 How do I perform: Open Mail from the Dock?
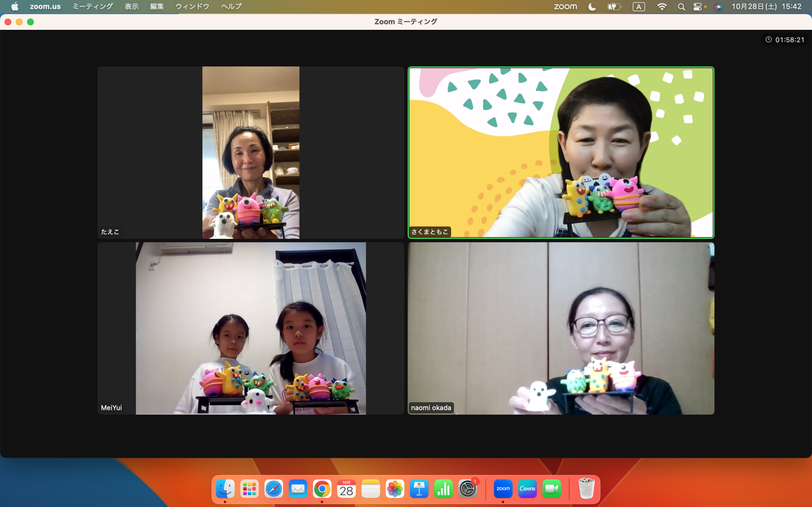298,489
